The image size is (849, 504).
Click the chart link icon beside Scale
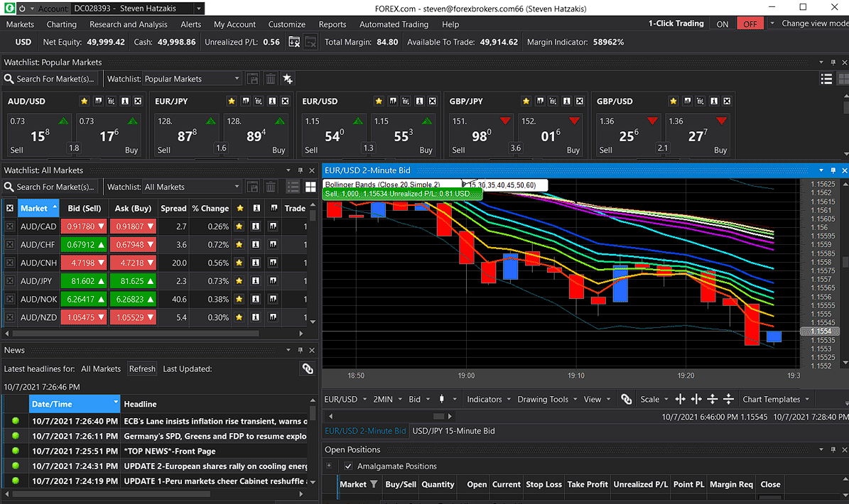626,400
